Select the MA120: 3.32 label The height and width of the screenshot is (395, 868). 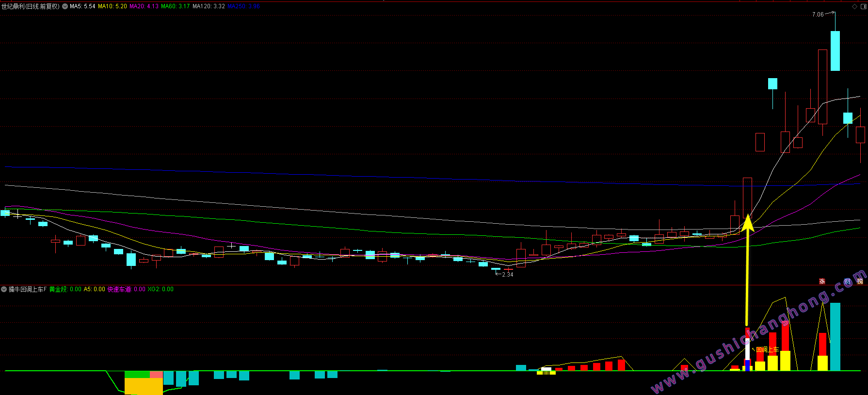tap(209, 6)
